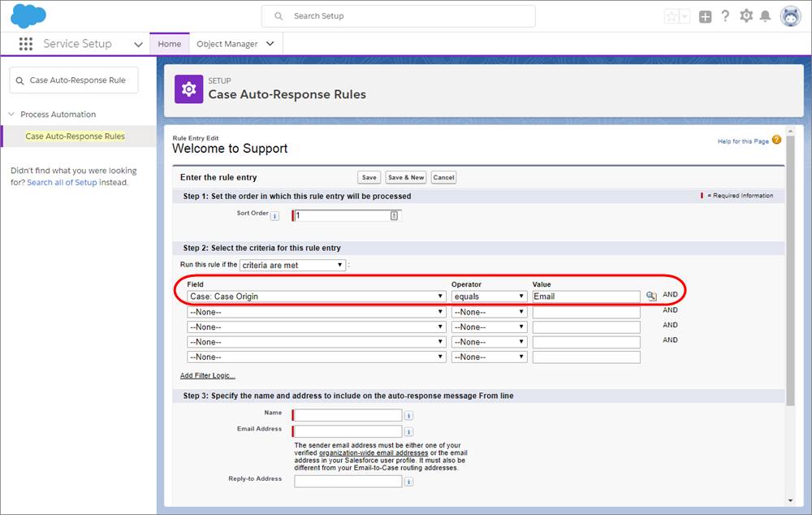Click the Search Setup field
This screenshot has height=515, width=812.
point(398,16)
